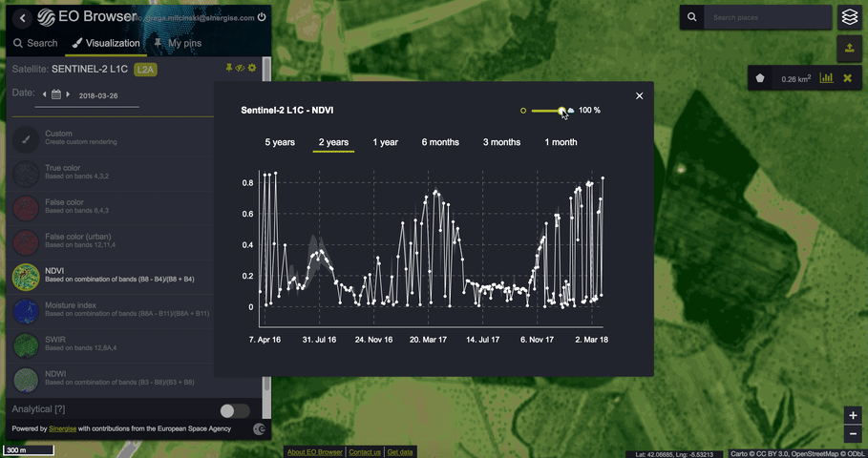Select the SWIR layer
868x458 pixels.
pyautogui.click(x=111, y=343)
